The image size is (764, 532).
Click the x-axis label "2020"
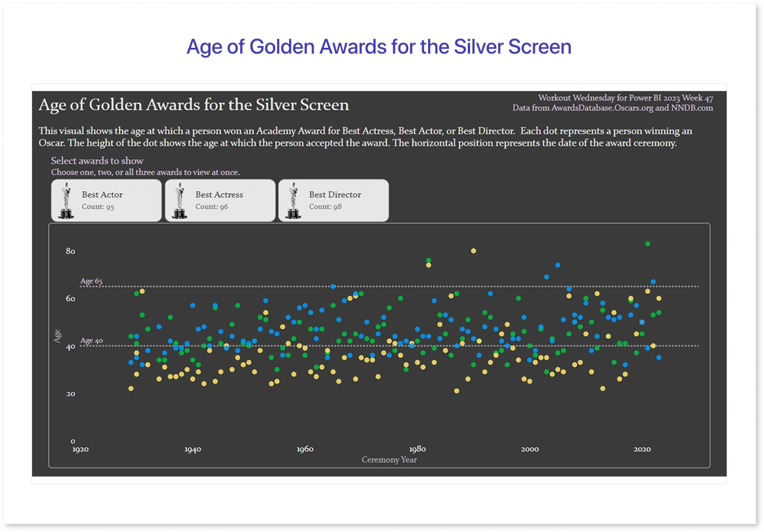642,449
